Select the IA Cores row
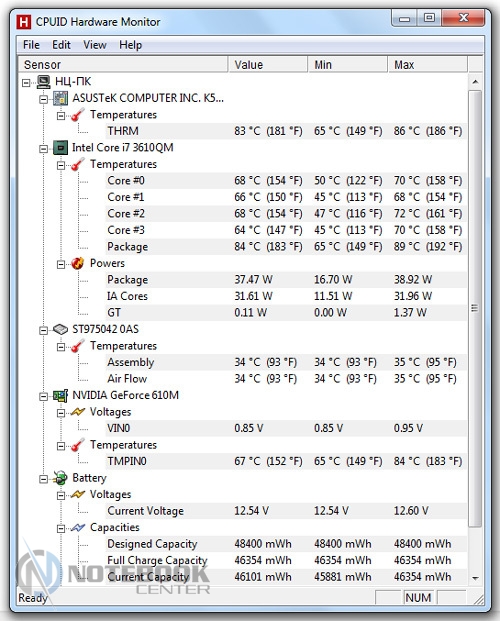This screenshot has width=500, height=621. [x=285, y=296]
